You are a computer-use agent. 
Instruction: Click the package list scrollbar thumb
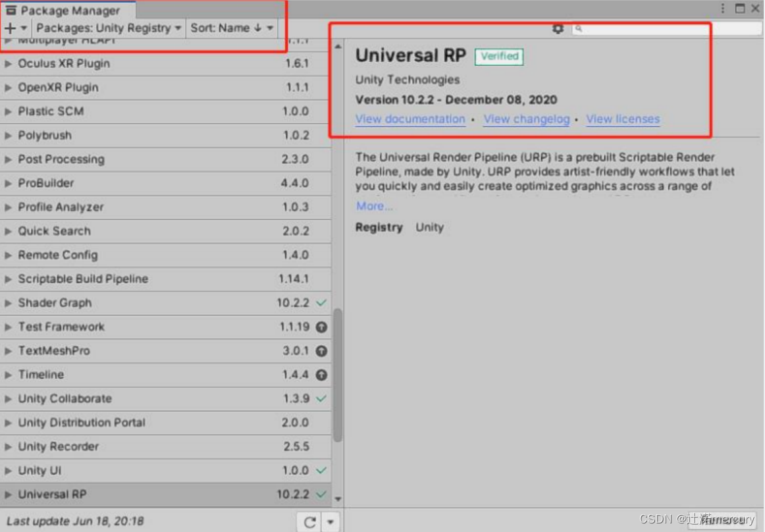(337, 375)
